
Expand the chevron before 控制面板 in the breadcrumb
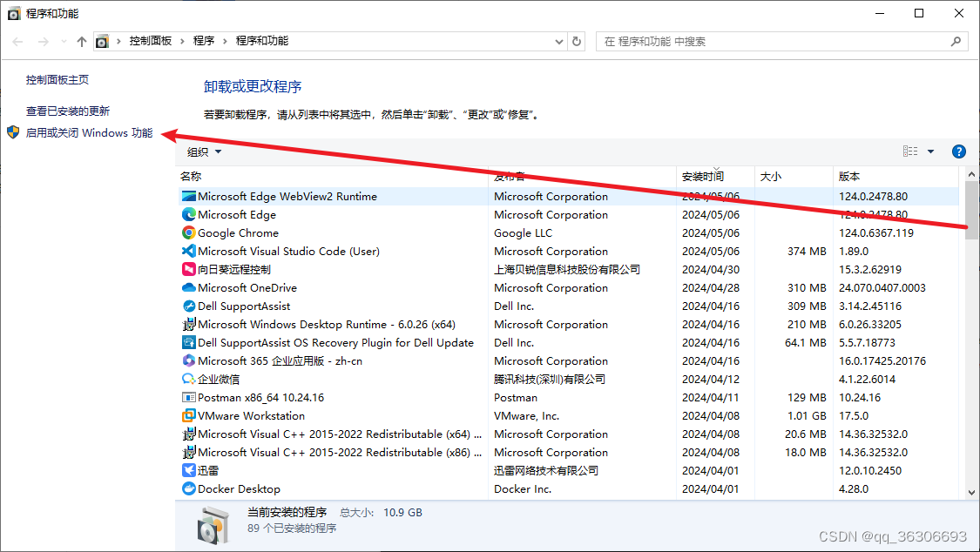(118, 41)
